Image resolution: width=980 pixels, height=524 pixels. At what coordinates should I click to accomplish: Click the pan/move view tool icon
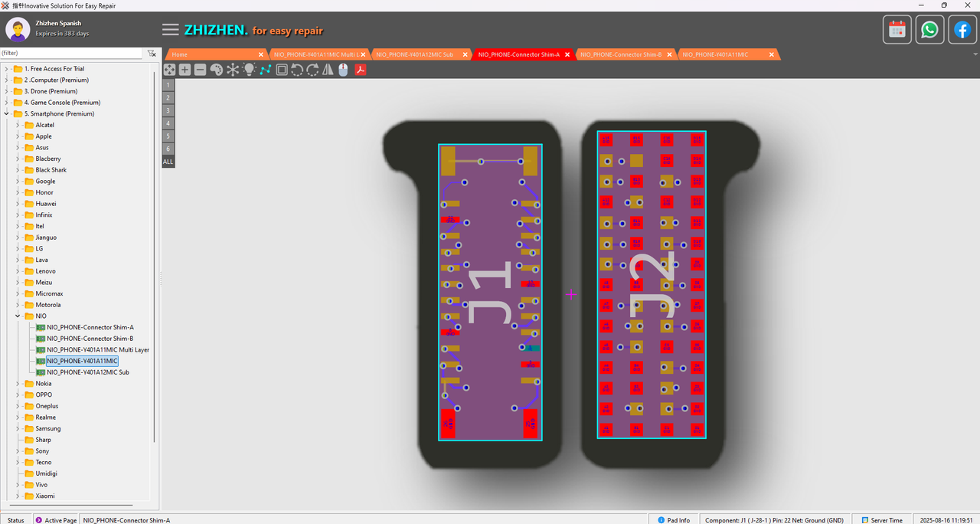tap(169, 70)
